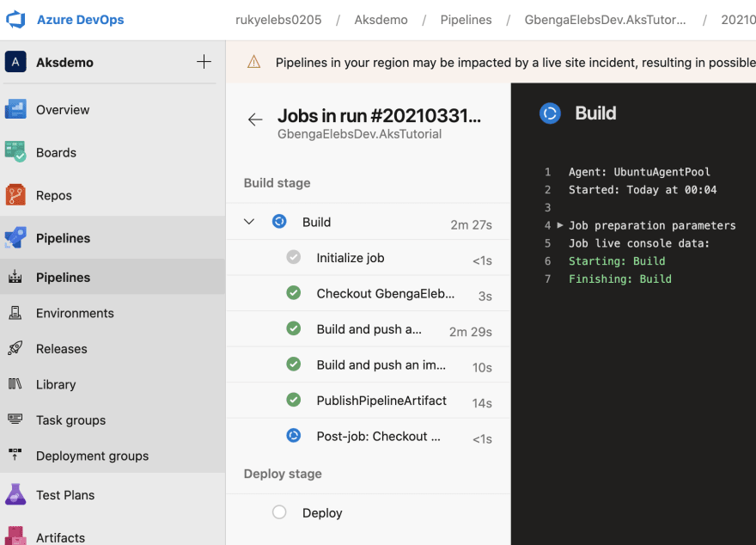Click the Jobs in run #20210331 heading
This screenshot has width=756, height=545.
[379, 116]
